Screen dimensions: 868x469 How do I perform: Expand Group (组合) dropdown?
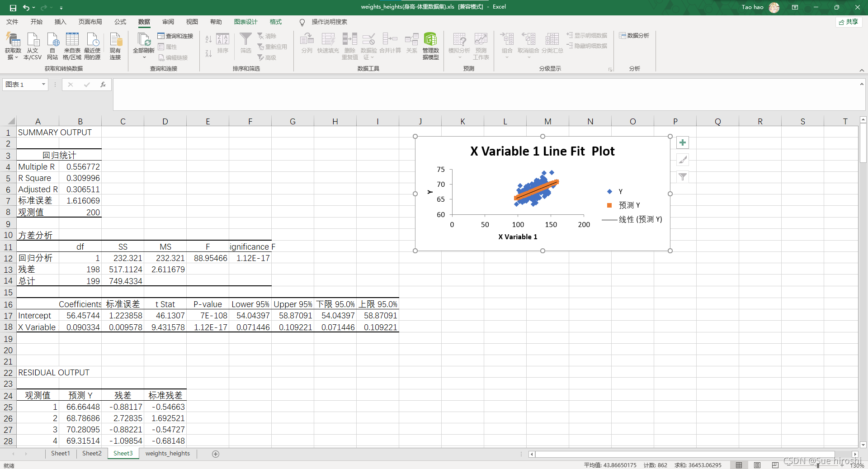click(507, 57)
